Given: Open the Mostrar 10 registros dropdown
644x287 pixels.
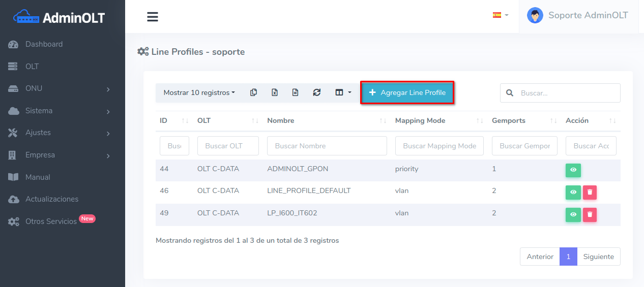Looking at the screenshot, I should tap(199, 92).
